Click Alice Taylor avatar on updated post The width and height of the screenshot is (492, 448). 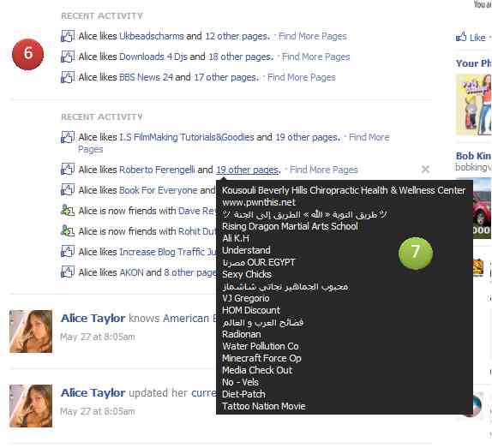click(31, 406)
